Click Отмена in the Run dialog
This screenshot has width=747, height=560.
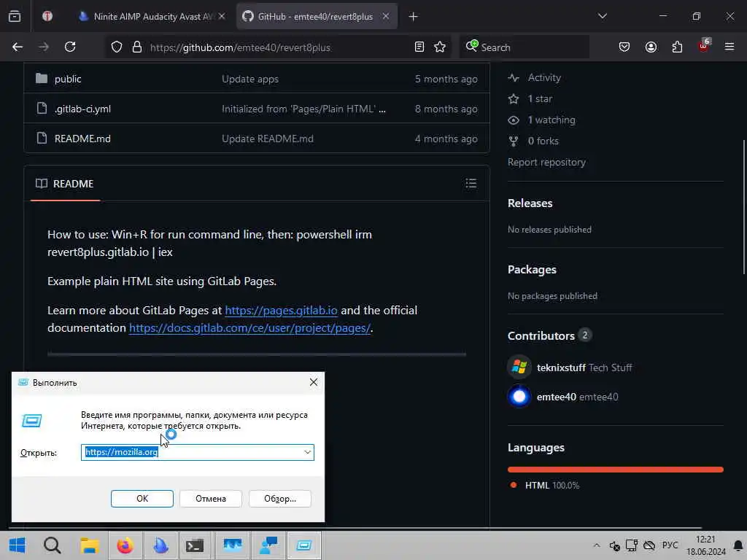click(211, 499)
